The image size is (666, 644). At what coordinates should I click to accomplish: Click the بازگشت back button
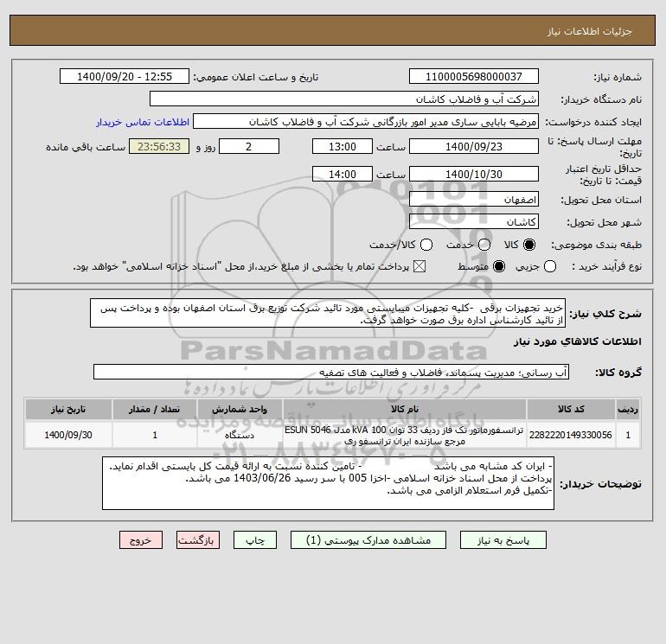[x=198, y=540]
